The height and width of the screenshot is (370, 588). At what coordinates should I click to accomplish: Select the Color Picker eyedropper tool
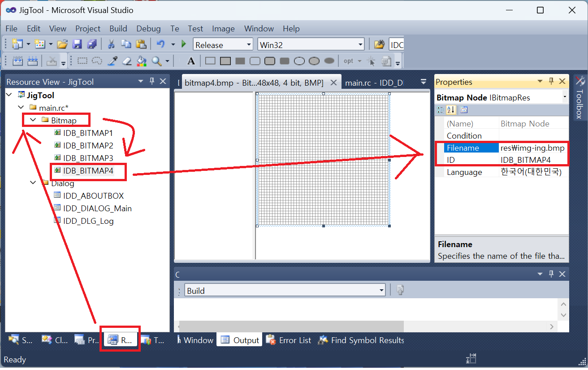[112, 61]
